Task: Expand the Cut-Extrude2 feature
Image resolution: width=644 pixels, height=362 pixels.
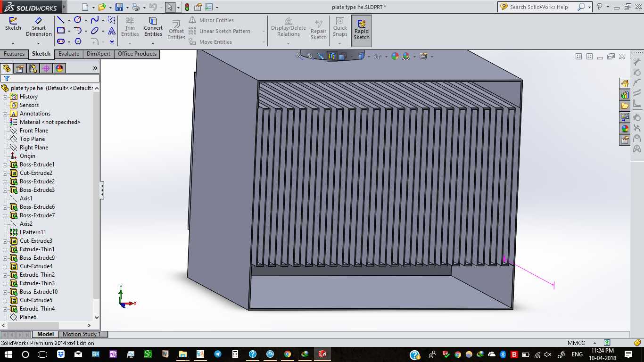Action: [5, 173]
